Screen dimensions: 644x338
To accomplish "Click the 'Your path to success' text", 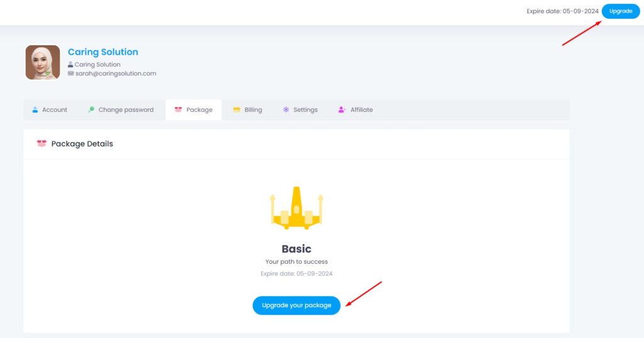I will (x=296, y=261).
